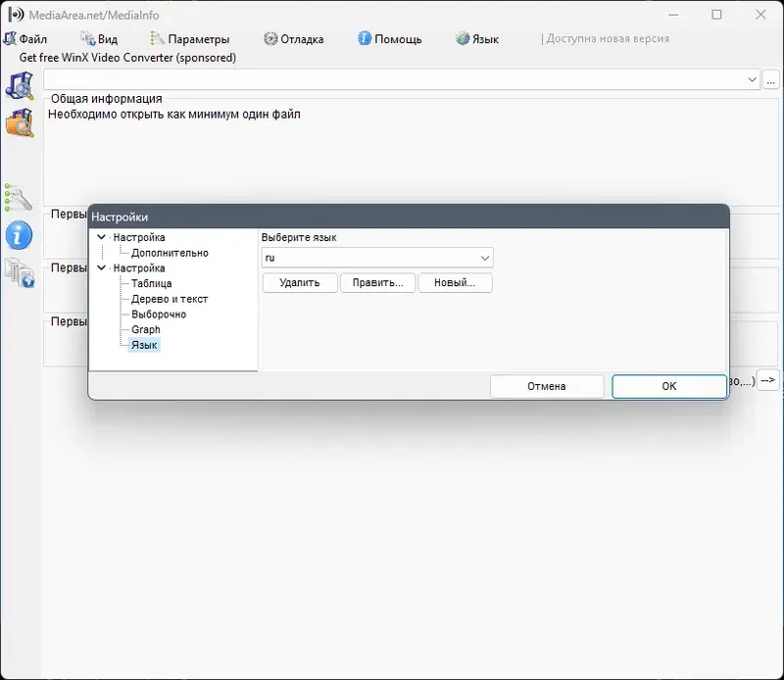Viewport: 784px width, 680px height.
Task: Click the ellipsis browse button
Action: coord(770,80)
